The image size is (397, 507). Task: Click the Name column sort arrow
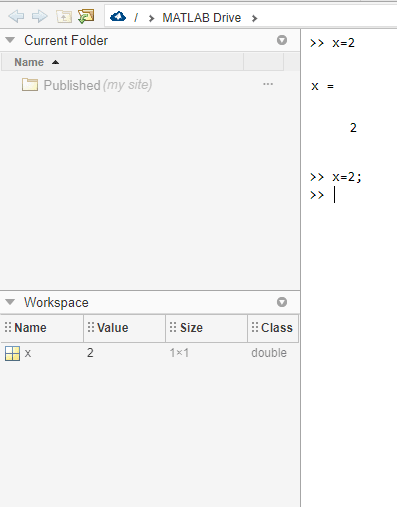pos(56,62)
